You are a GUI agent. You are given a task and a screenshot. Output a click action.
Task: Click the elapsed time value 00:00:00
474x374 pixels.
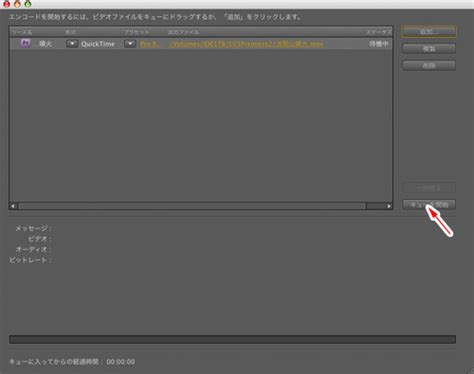(121, 362)
